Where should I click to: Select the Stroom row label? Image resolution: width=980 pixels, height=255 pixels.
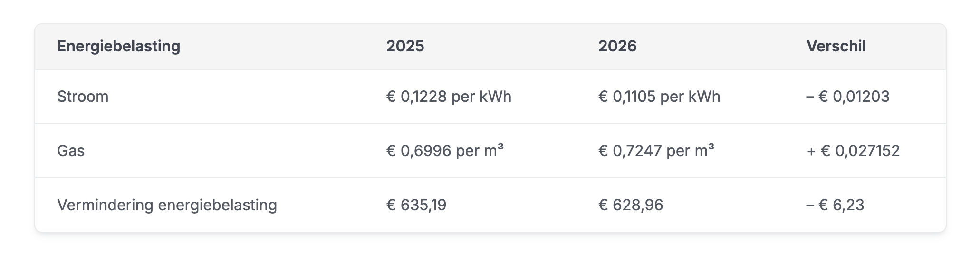[83, 97]
